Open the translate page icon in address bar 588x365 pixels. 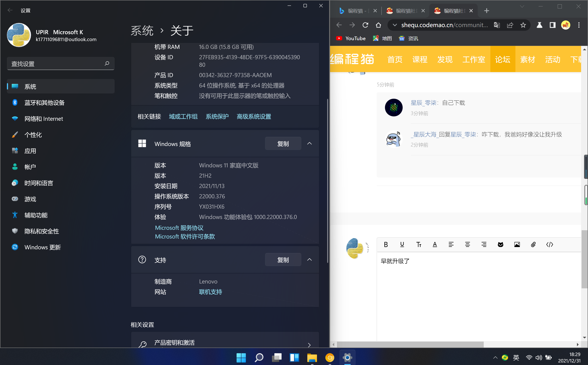pos(497,25)
